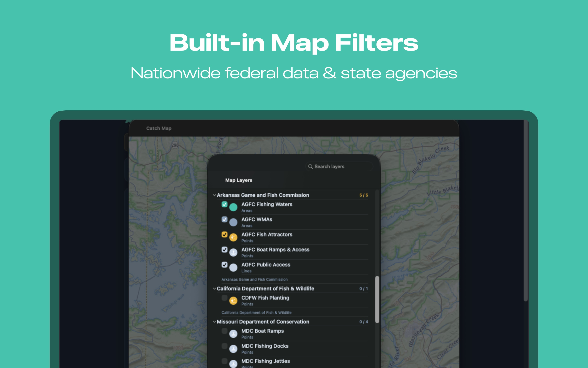The image size is (588, 368).
Task: Click the MDC Fishing Docks anchor icon
Action: coord(233,349)
